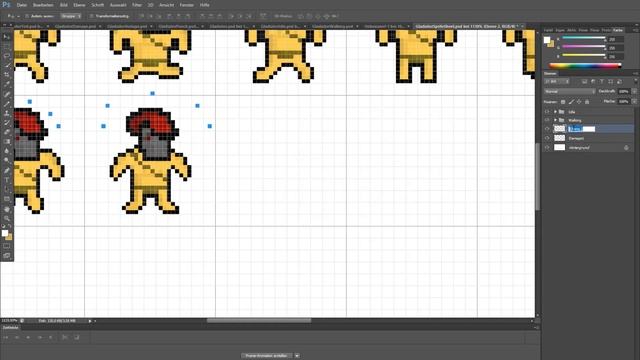The image size is (640, 360).
Task: Select the Clone Stamp tool
Action: point(7,113)
